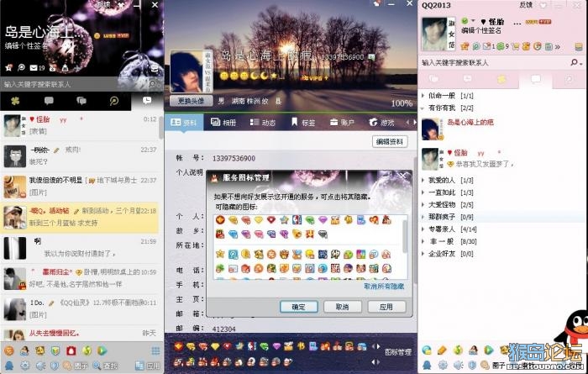Open mail icon with count 1 in pink window
This screenshot has height=374, width=588.
point(488,46)
